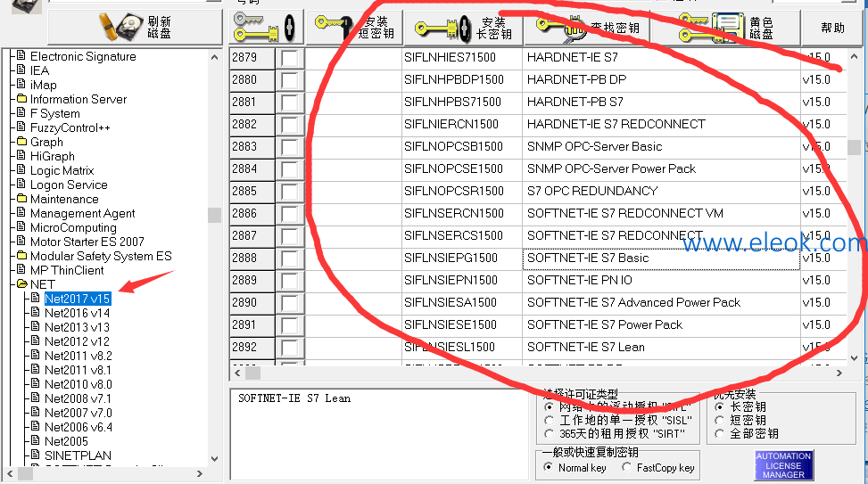Screen dimensions: 868x484
Task: Click the find key magnifier button
Action: (x=587, y=27)
